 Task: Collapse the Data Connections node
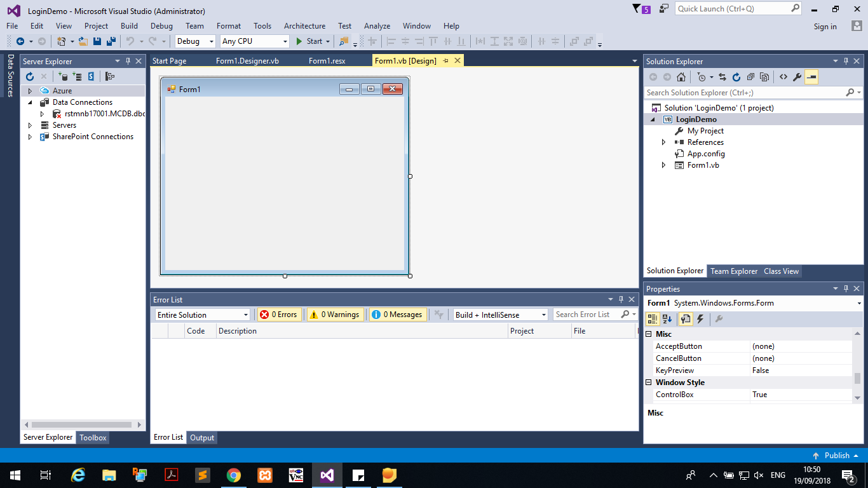[30, 102]
